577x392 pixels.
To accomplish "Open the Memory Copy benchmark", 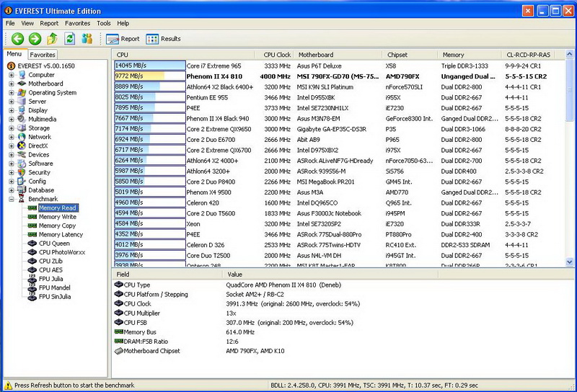I will coord(57,226).
